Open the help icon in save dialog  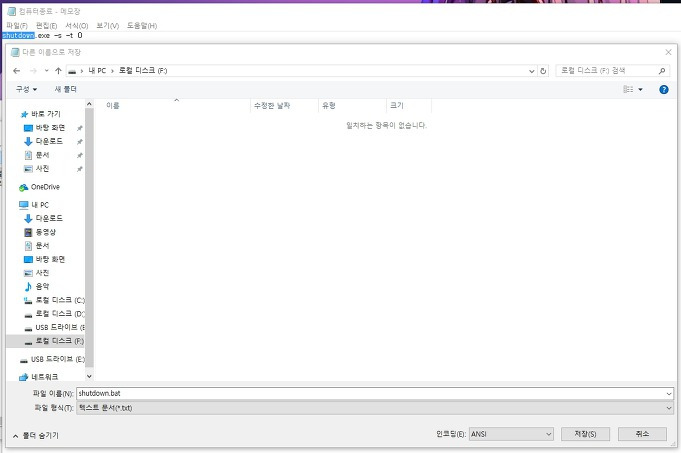[664, 89]
